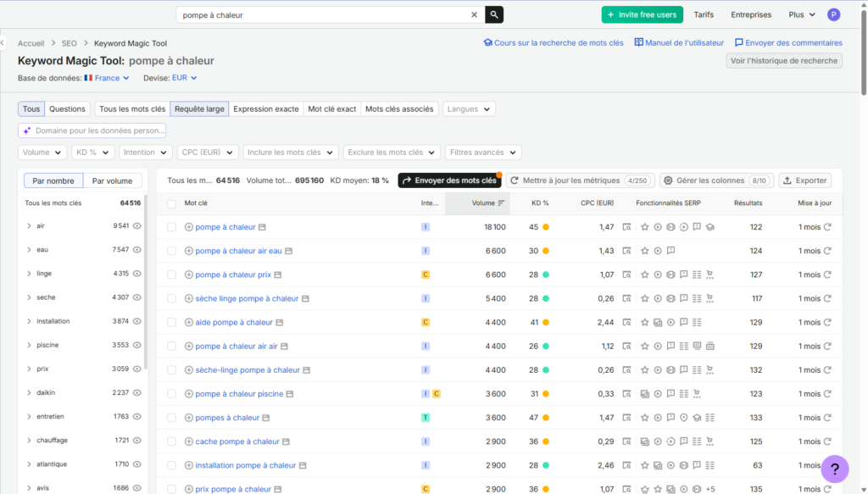Toggle eye icon for 'chauffage' group
868x494 pixels.
pos(136,441)
